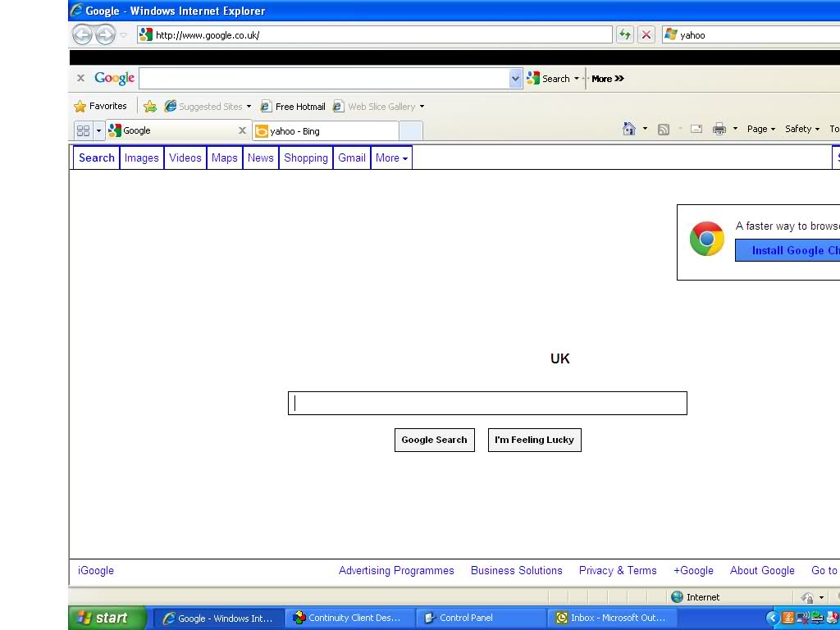This screenshot has height=630, width=840.
Task: Click the Install Google Chrome button
Action: pos(787,250)
